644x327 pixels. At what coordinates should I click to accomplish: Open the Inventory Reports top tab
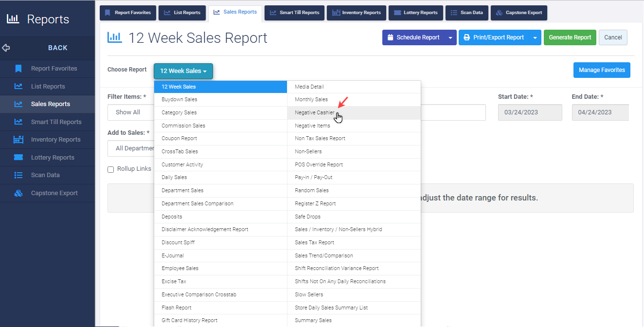[x=357, y=13]
